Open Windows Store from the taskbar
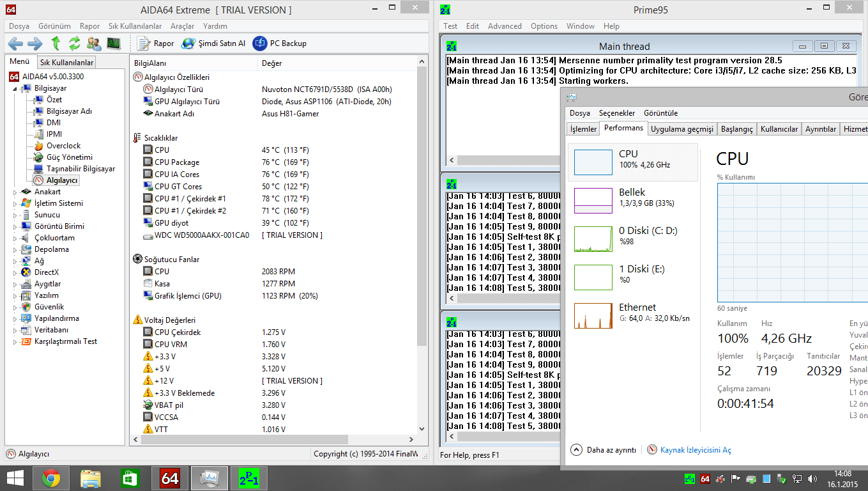Screen dimensions: 868x491 (130, 478)
